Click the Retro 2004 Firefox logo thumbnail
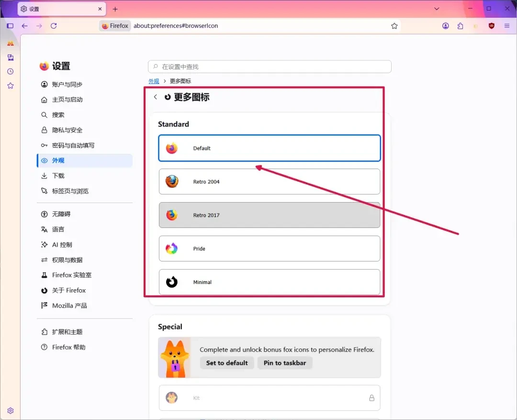 pyautogui.click(x=172, y=182)
